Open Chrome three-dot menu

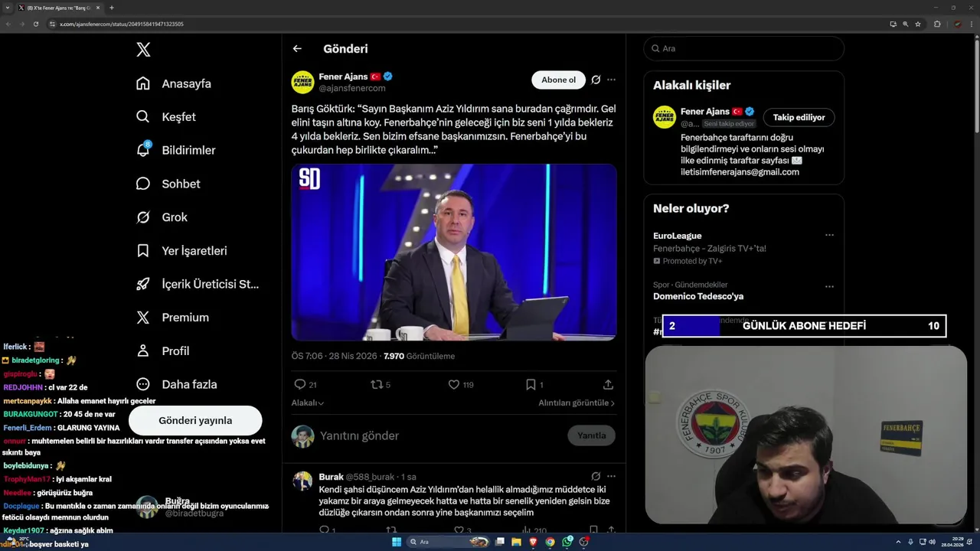point(971,24)
